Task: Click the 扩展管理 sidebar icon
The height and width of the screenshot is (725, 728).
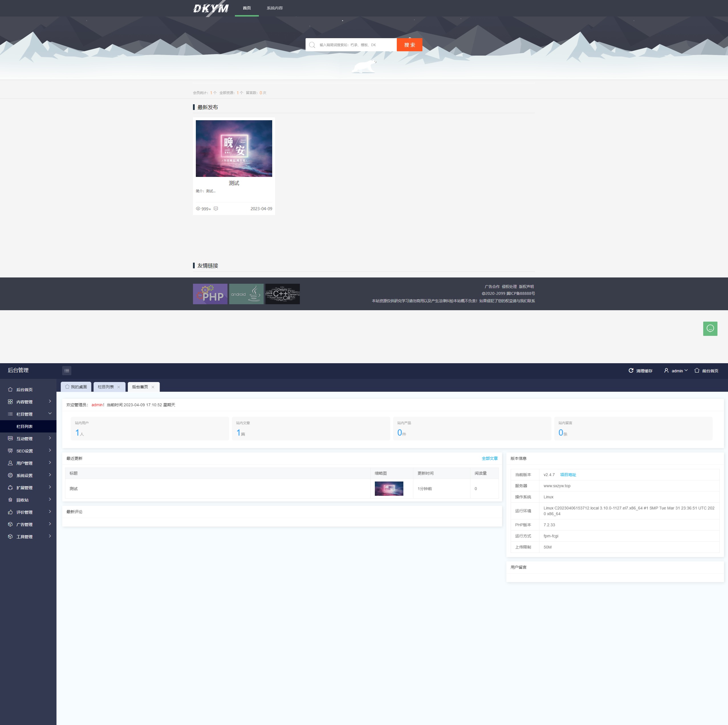Action: click(10, 488)
